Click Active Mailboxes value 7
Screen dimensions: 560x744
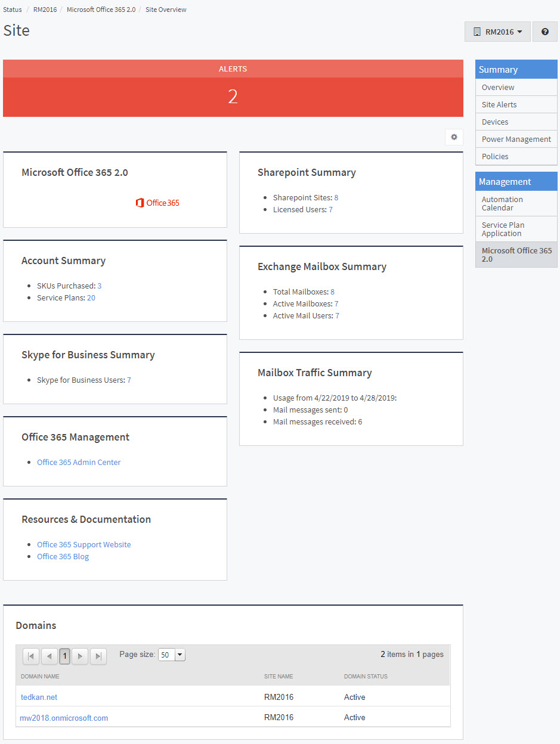click(337, 303)
